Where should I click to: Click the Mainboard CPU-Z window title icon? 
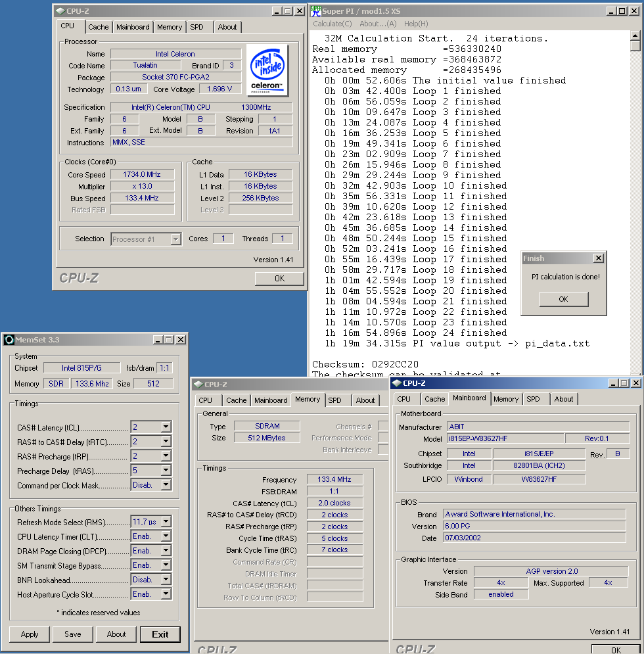coord(397,383)
